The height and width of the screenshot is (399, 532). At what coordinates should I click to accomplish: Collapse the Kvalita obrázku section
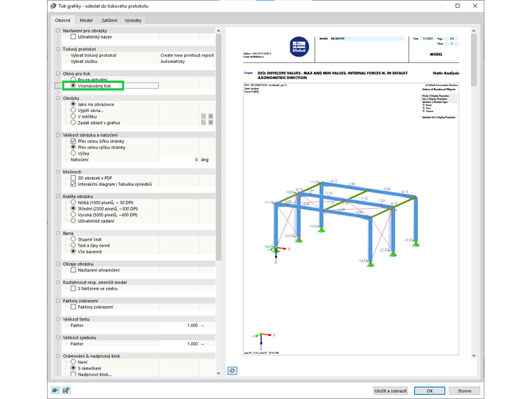(x=57, y=196)
